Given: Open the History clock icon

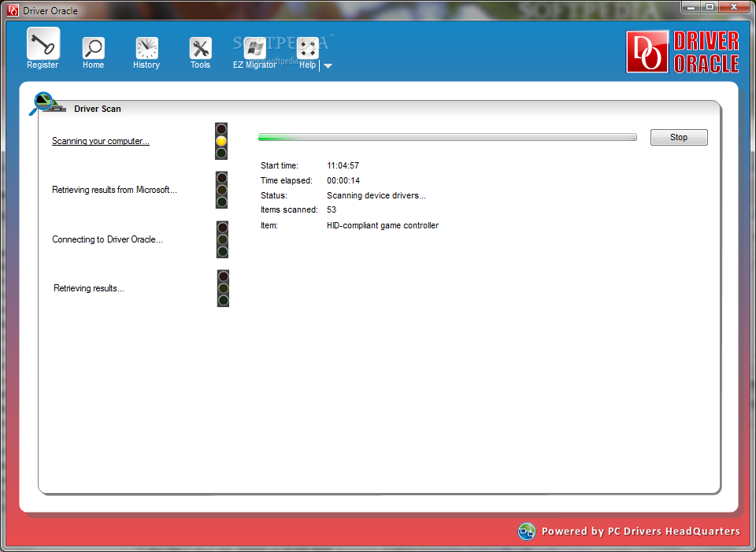Looking at the screenshot, I should [146, 48].
